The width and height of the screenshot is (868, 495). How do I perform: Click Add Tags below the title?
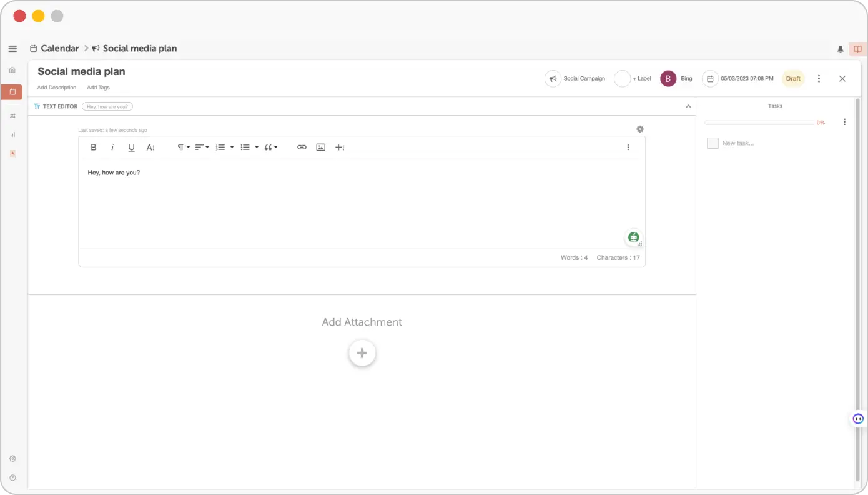tap(98, 87)
